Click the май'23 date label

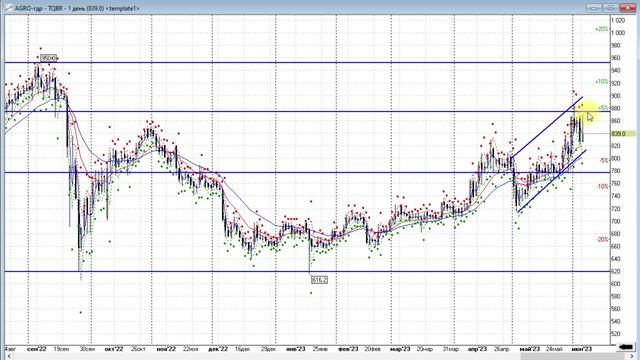click(x=529, y=349)
